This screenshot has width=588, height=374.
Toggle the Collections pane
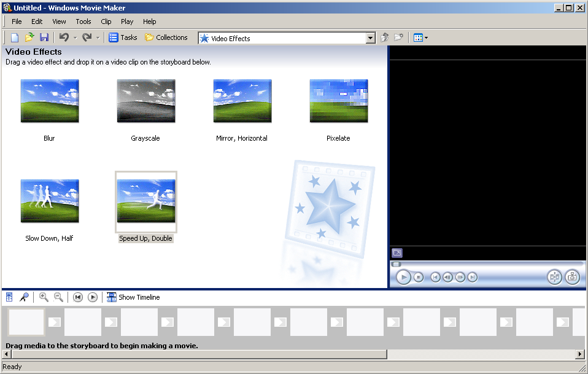coord(166,37)
